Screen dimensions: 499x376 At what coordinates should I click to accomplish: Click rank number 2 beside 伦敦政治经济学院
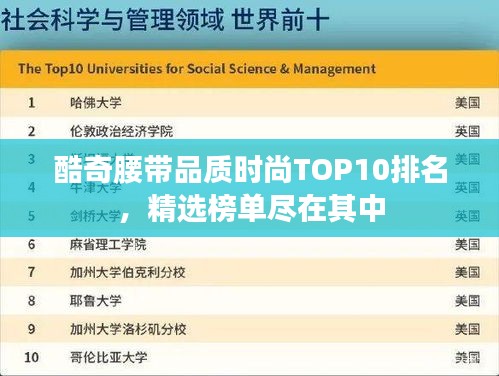(x=31, y=131)
